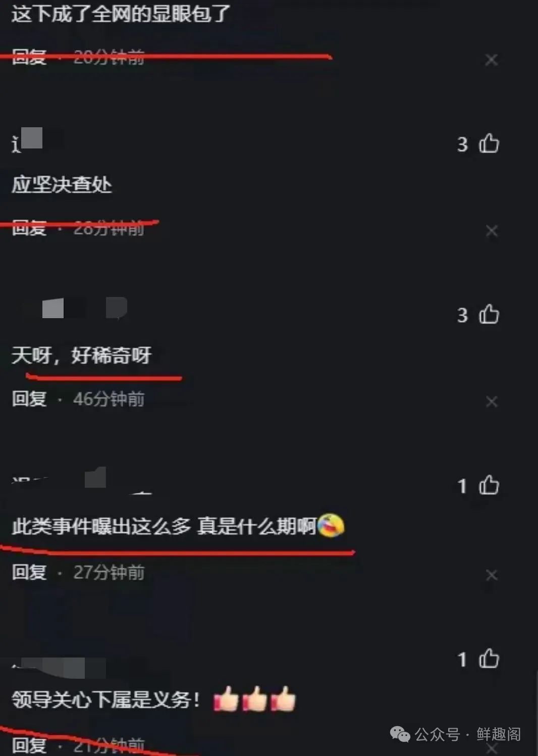
Task: Open the comment text "天呀，好稀奇呀"
Action: coord(81,356)
